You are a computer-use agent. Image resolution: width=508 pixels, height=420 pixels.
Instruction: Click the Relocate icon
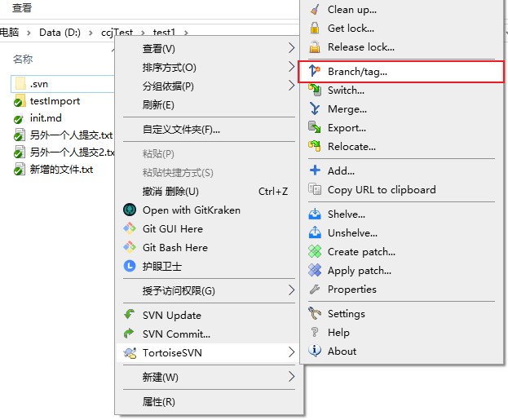click(x=315, y=147)
